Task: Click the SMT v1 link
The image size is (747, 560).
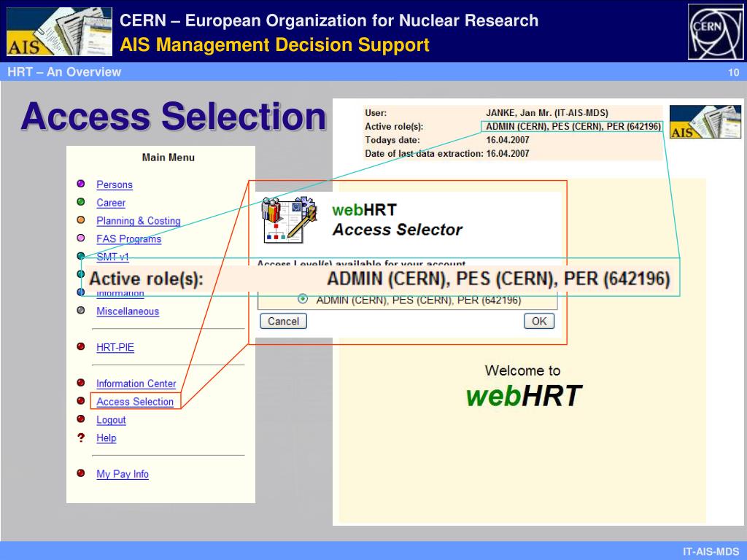Action: pos(112,257)
